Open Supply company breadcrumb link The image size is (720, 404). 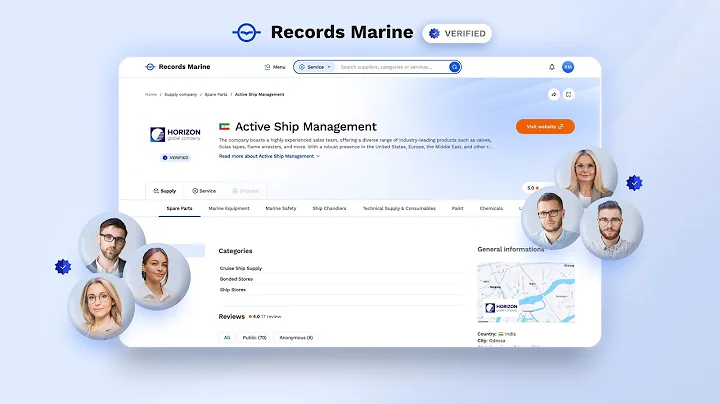[180, 95]
